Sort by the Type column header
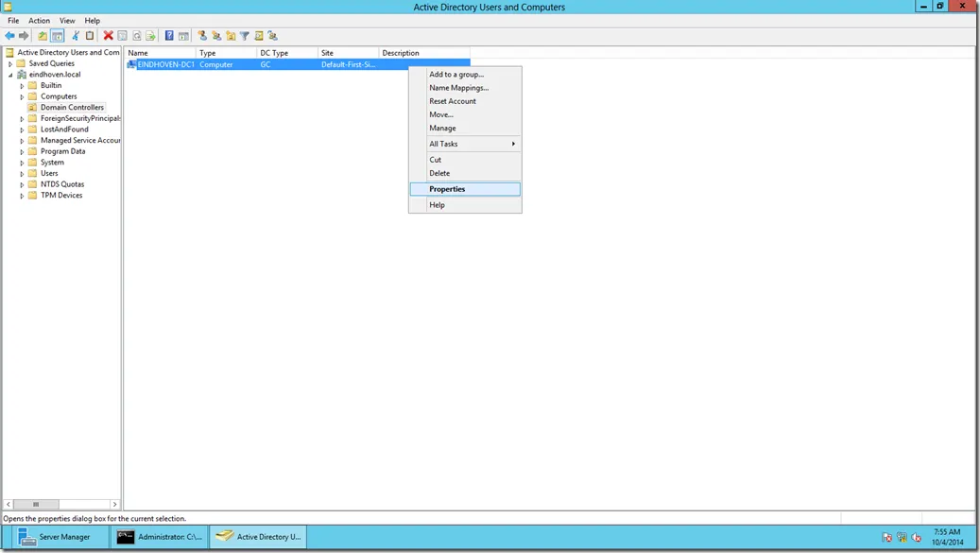The image size is (980, 553). [226, 53]
